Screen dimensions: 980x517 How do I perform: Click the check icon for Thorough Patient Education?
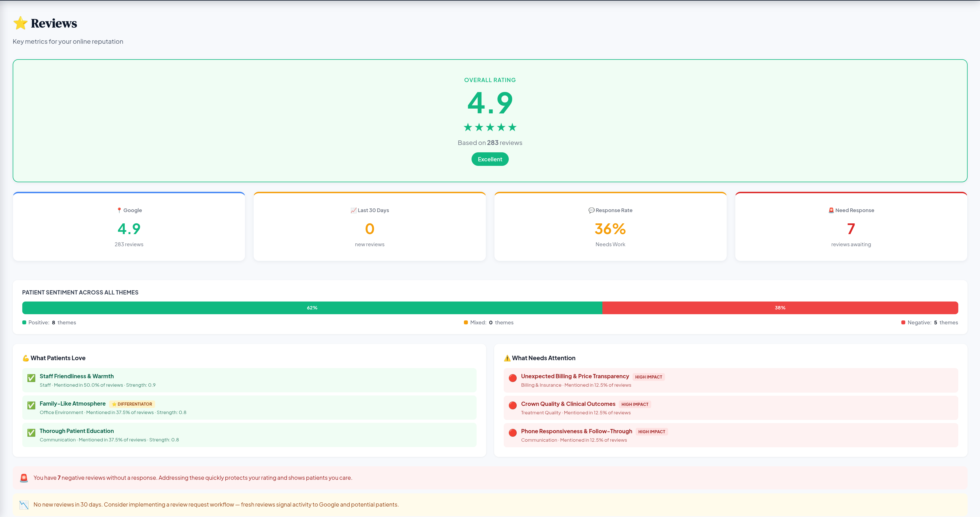tap(31, 433)
